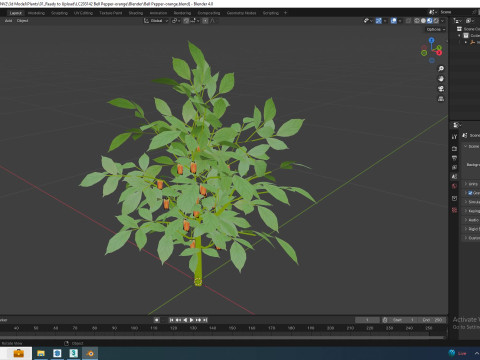Open the View Layer properties tab
Image resolution: width=480 pixels, height=360 pixels.
click(454, 167)
